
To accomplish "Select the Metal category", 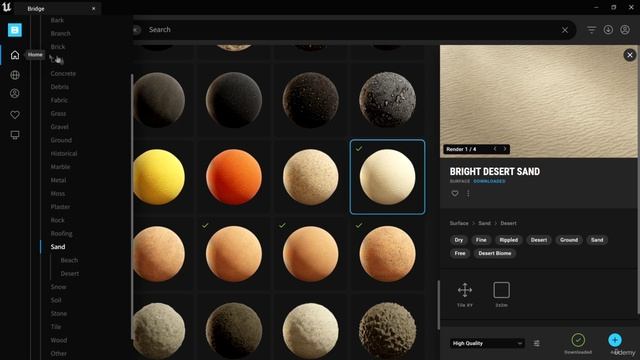I will pos(58,180).
